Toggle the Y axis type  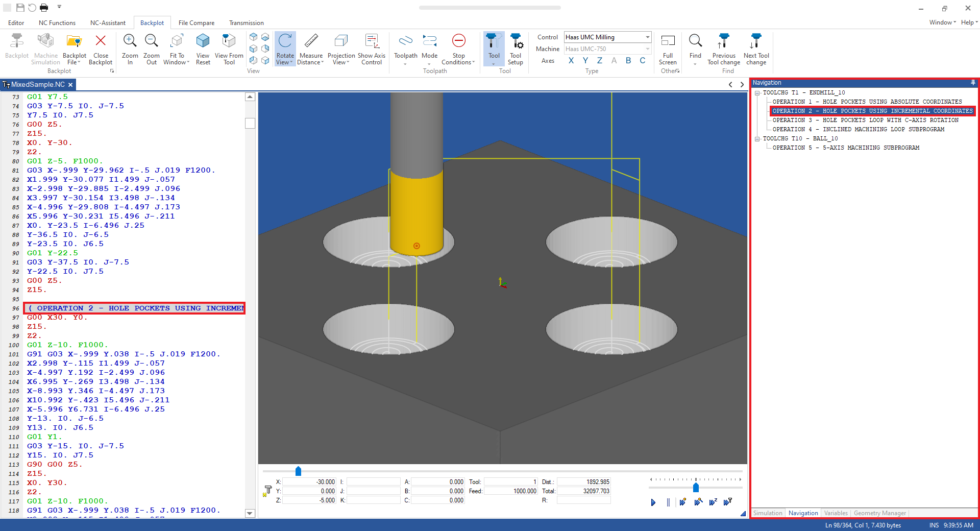(585, 61)
